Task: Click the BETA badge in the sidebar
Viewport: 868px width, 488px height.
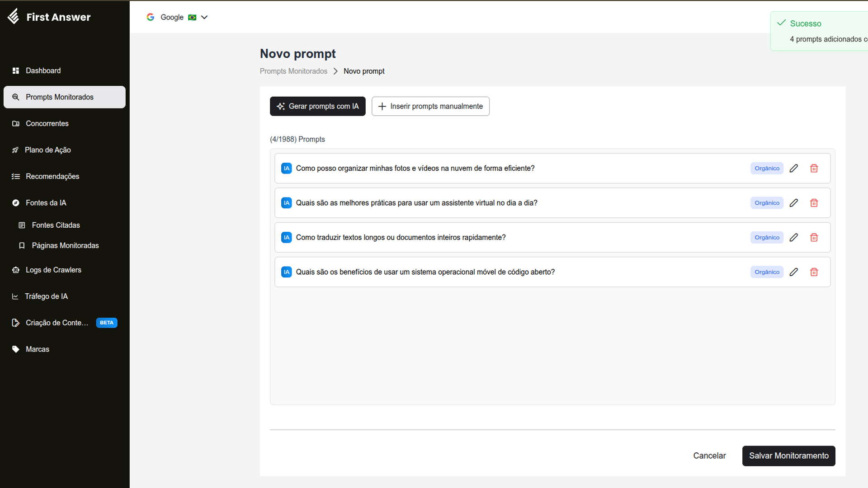Action: pos(107,323)
